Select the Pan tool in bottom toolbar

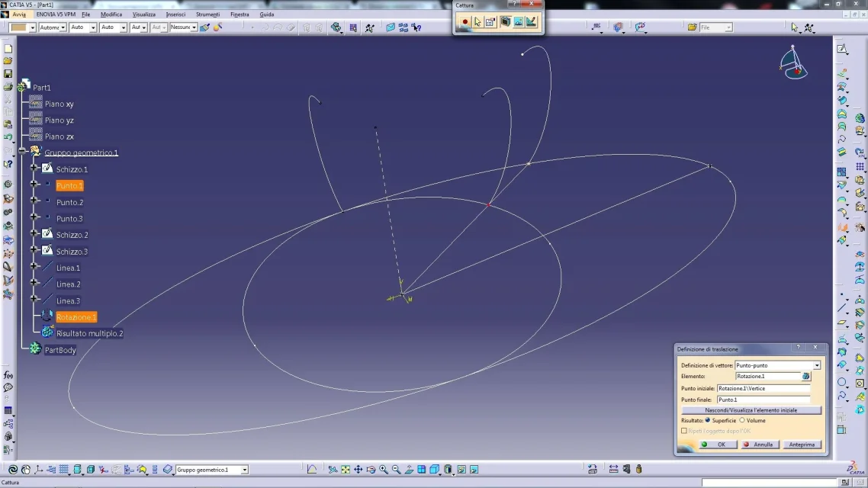pyautogui.click(x=358, y=469)
